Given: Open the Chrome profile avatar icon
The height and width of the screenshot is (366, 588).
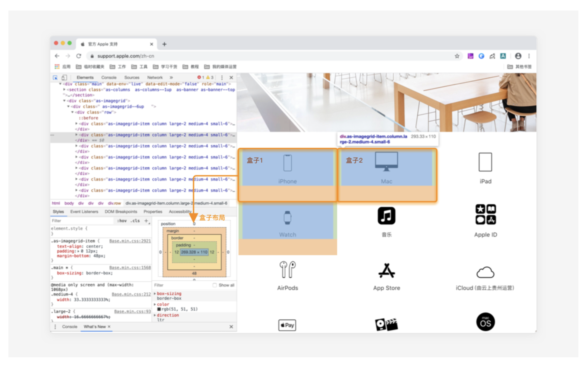Looking at the screenshot, I should point(518,56).
